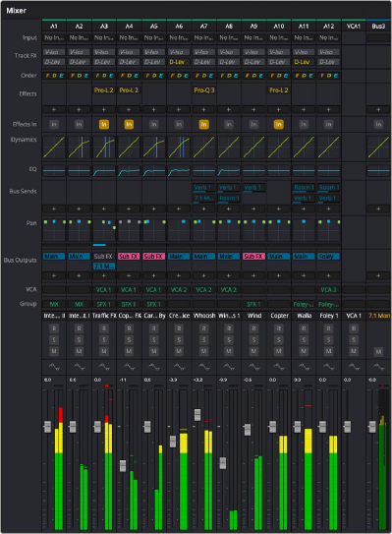
Task: Open VCA 1 assignment on track A3
Action: pos(104,290)
